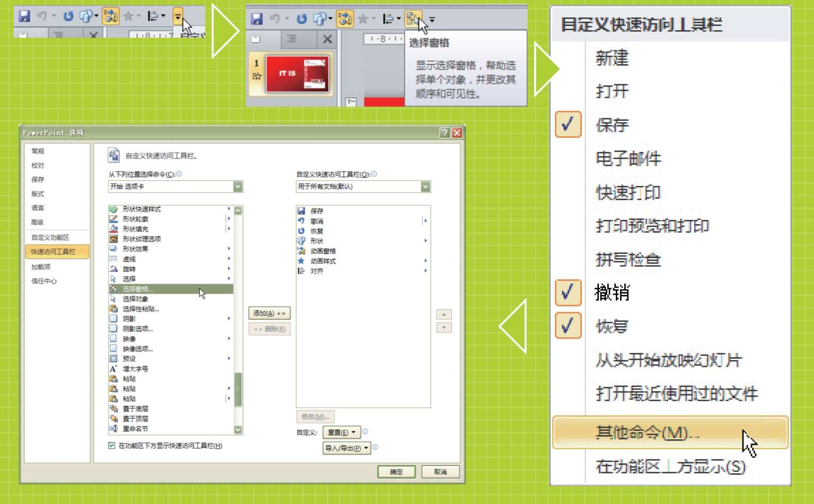Viewport: 814px width, 504px height.
Task: Click Redo icon in toolbar above slide thumbnail
Action: (302, 19)
